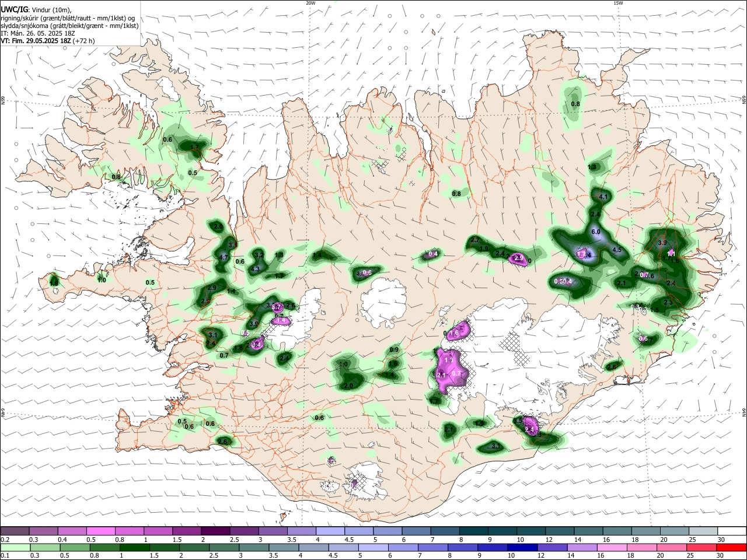Select the '2.7' precipitation value on the map
Screen dimensions: 747x560
475,240
